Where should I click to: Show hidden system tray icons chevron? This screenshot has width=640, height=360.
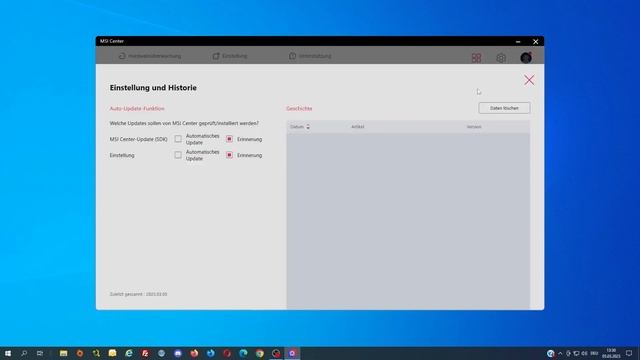[x=560, y=353]
